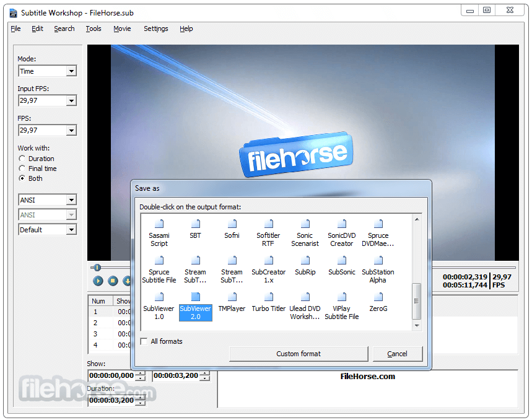Open the File menu

[15, 29]
